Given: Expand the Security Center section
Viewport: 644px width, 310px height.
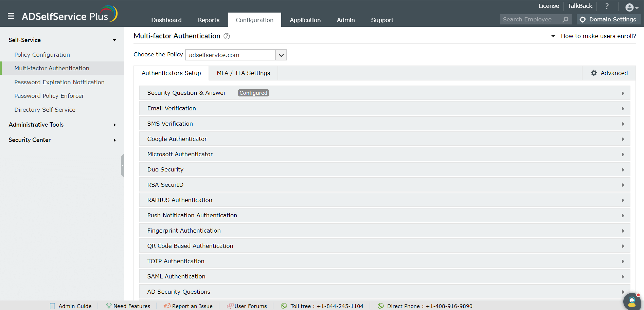Looking at the screenshot, I should (x=62, y=140).
